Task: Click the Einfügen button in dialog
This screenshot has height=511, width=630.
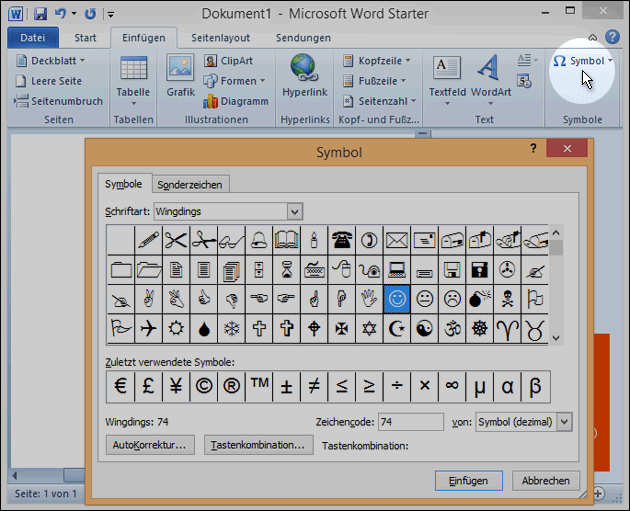Action: pos(468,480)
